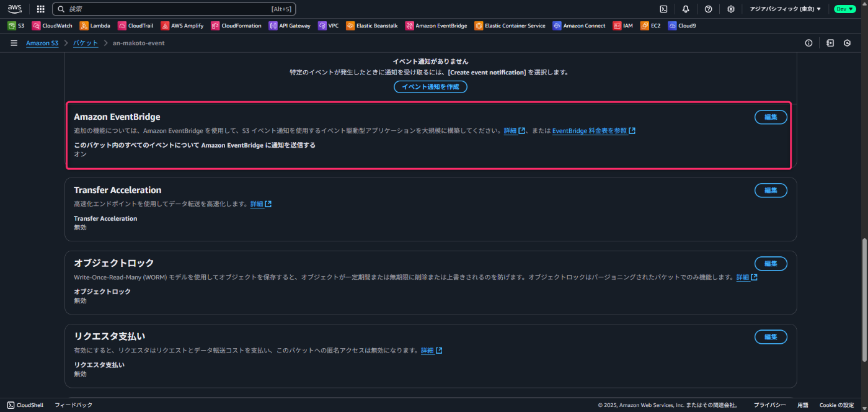
Task: Open Cloud9 favorite shortcut
Action: [682, 26]
